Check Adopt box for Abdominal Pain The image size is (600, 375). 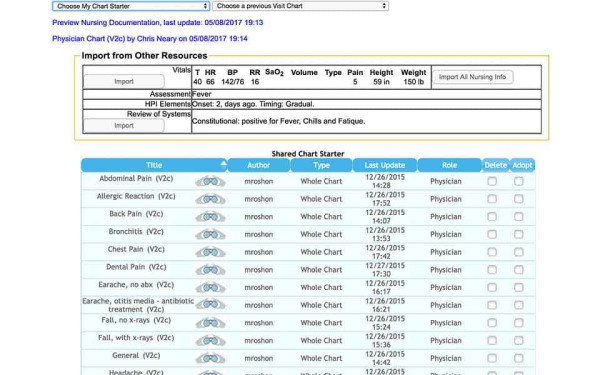pyautogui.click(x=518, y=181)
